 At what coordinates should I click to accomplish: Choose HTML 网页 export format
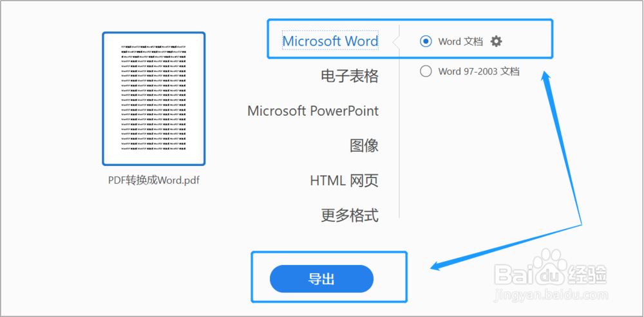click(344, 181)
